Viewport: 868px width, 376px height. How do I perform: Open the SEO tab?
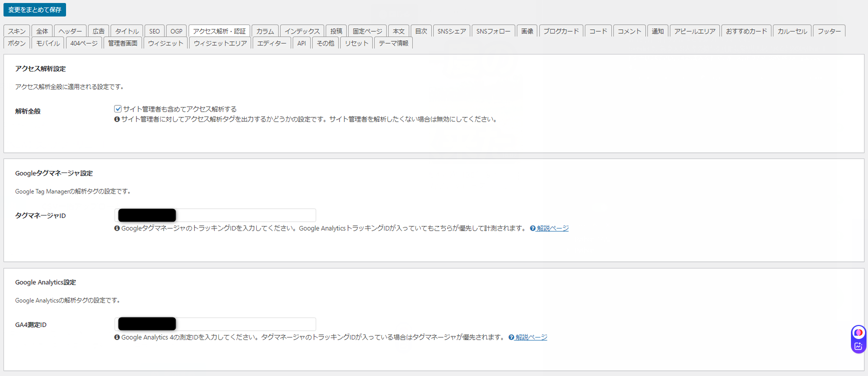pos(155,31)
